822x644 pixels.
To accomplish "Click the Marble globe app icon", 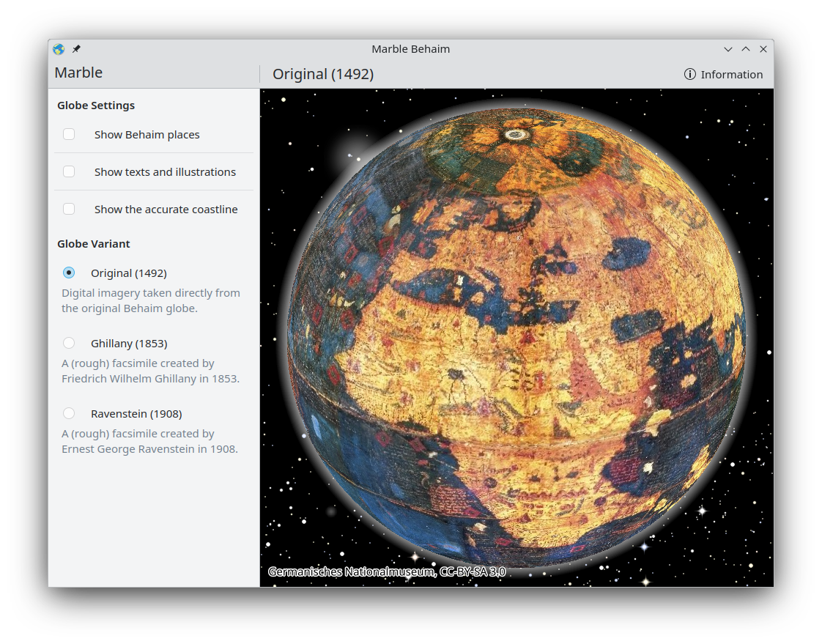I will (x=59, y=49).
